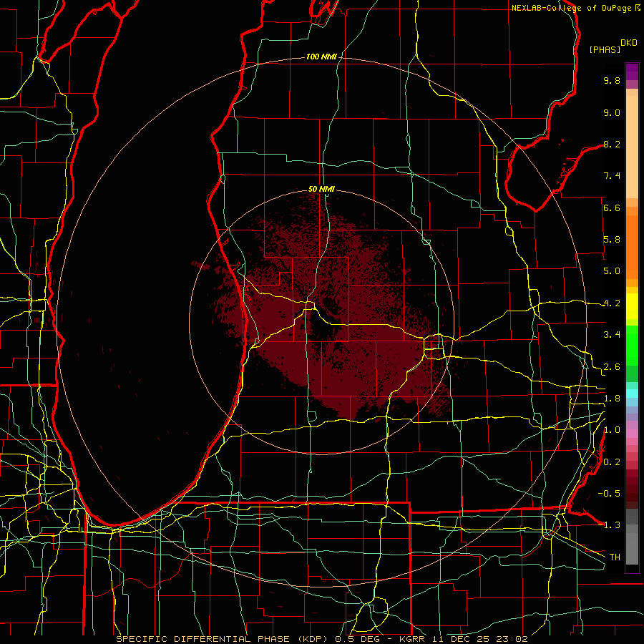Click the 3.4 scale value
The image size is (644, 644).
612,335
